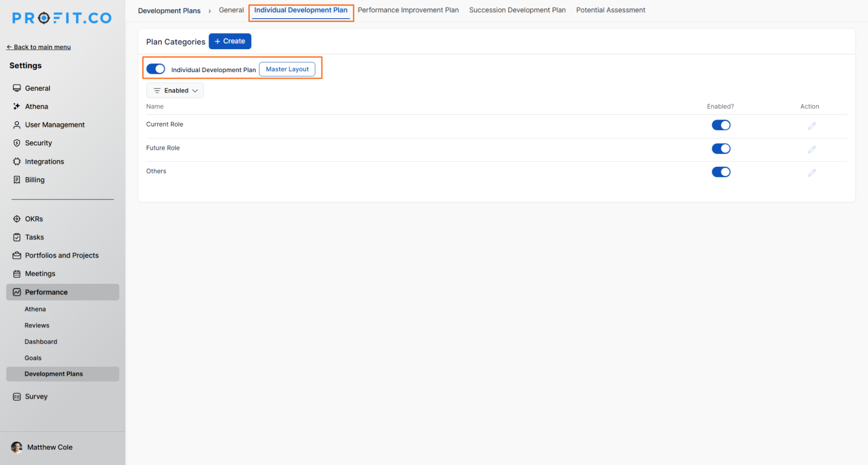Select the OKRs target icon
The image size is (868, 465).
coord(17,219)
